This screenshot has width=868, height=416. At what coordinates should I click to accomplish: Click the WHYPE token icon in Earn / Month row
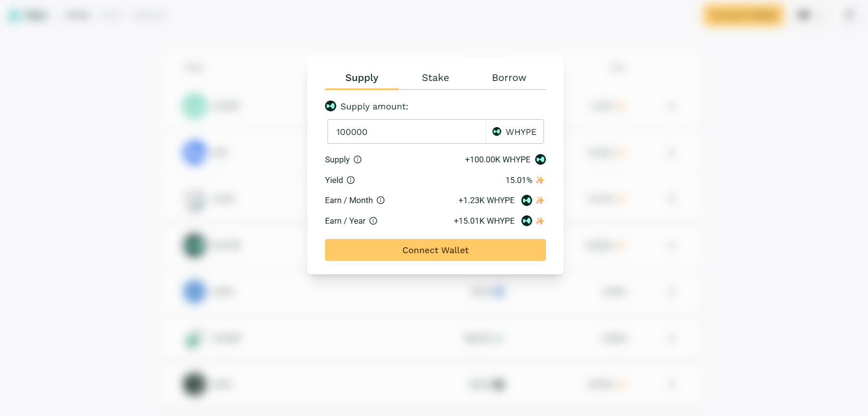click(527, 200)
